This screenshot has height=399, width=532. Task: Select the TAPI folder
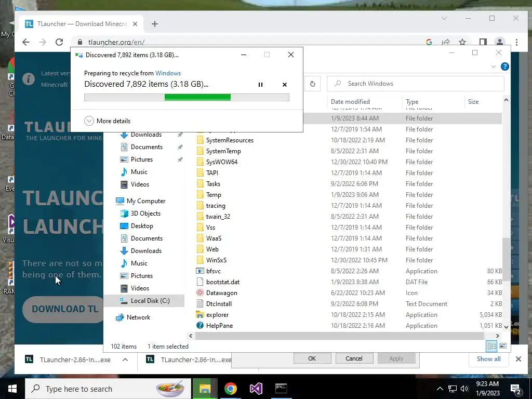[212, 172]
